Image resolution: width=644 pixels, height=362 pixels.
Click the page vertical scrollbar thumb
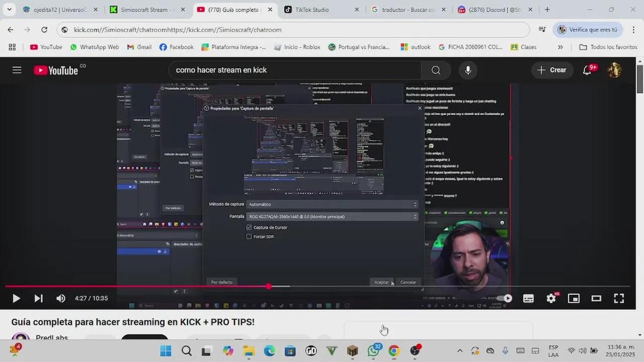[x=640, y=79]
